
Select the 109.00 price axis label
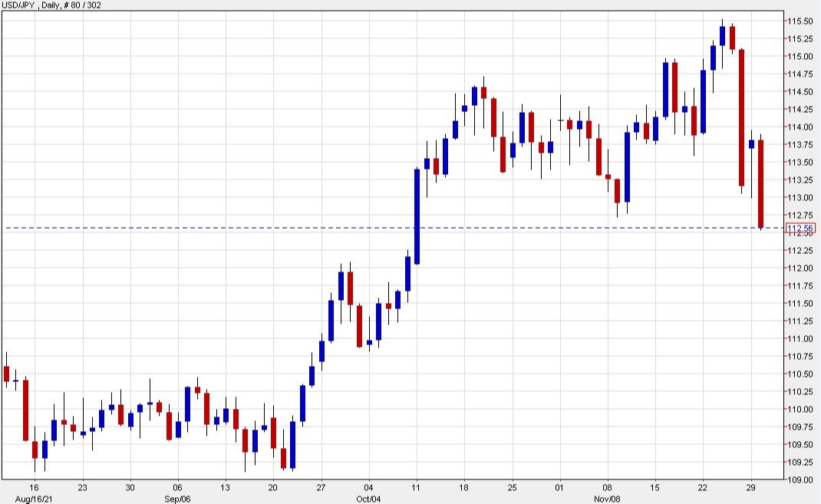[x=800, y=480]
